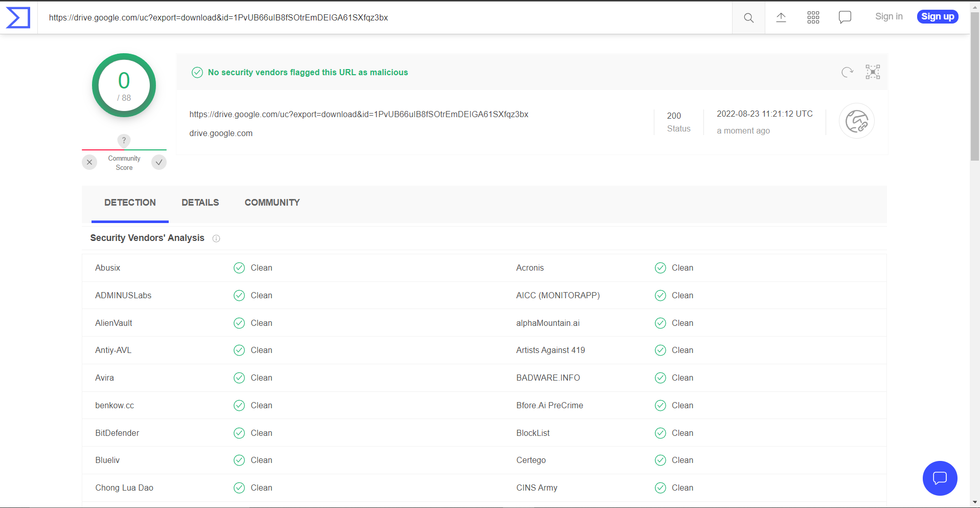Open the apps grid icon
Viewport: 980px width, 508px height.
(813, 17)
